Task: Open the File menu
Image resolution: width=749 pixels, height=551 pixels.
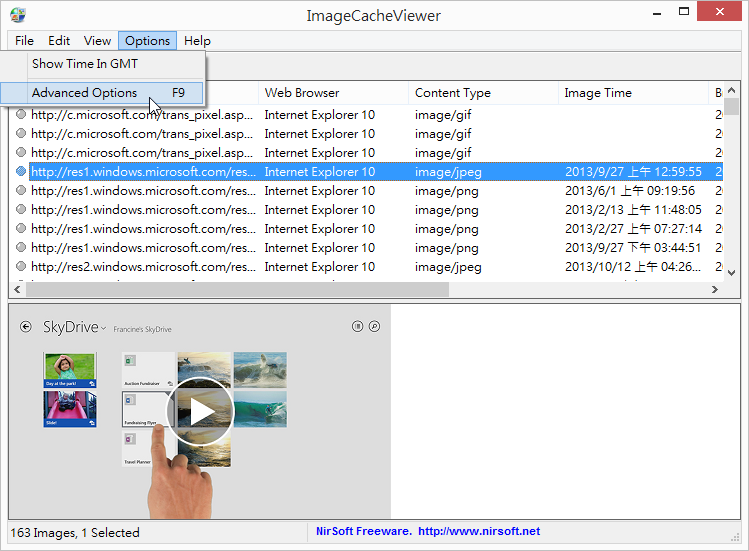Action: tap(24, 41)
